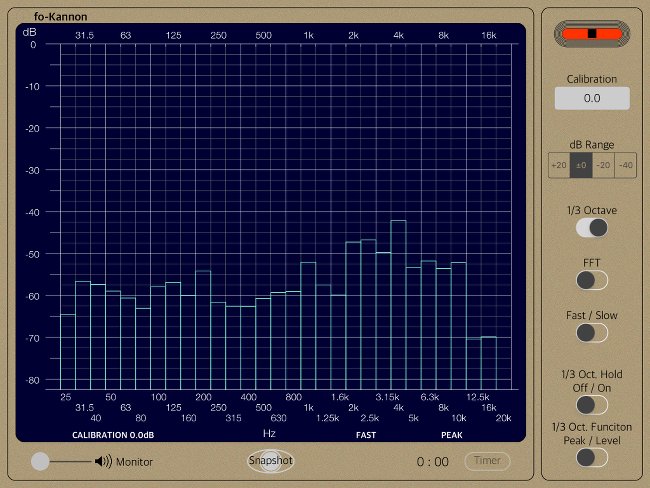
Task: Click the CALIBRATION 0.0dB status text
Action: pos(113,435)
